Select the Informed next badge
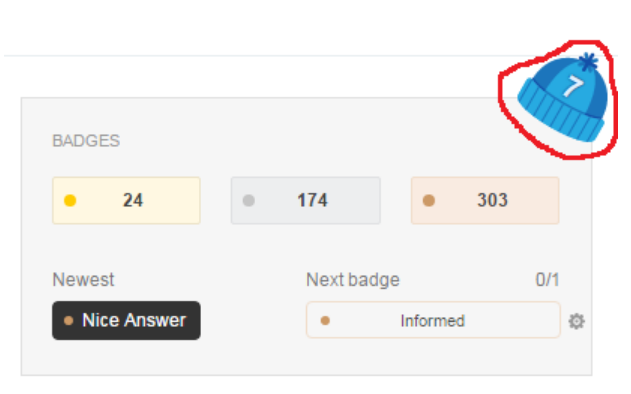 [433, 320]
